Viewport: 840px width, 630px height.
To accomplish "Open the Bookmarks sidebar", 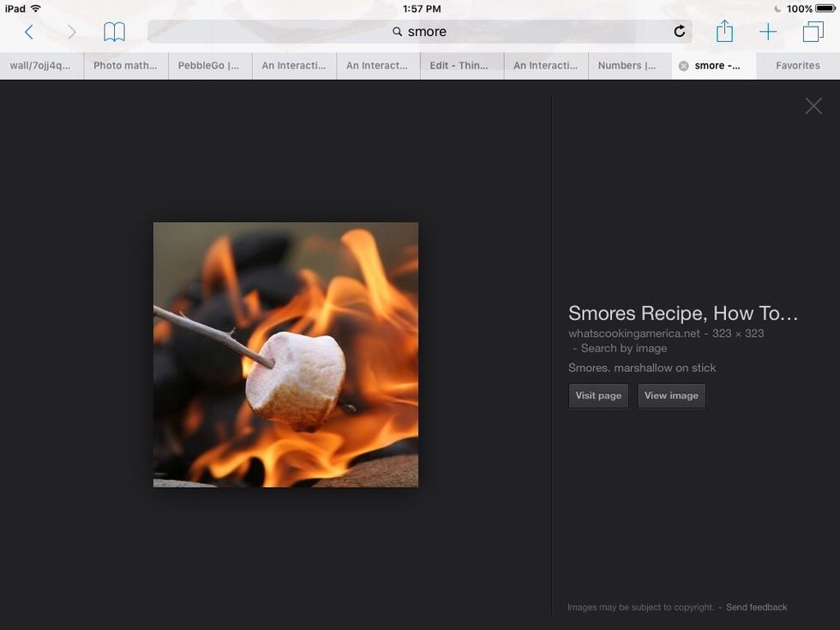I will tap(114, 32).
